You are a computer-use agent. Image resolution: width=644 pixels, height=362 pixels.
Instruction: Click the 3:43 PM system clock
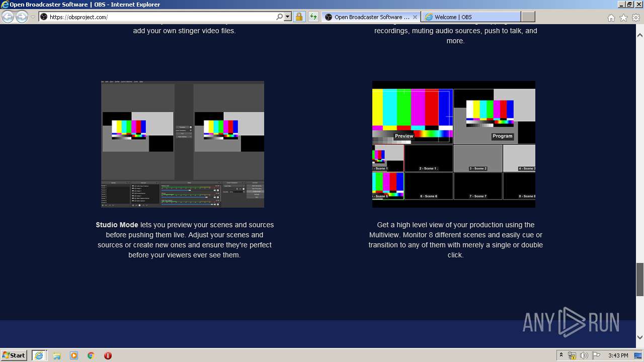click(618, 355)
